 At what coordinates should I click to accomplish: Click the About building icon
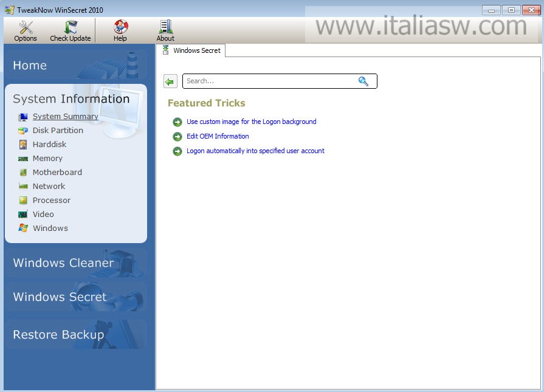point(165,27)
